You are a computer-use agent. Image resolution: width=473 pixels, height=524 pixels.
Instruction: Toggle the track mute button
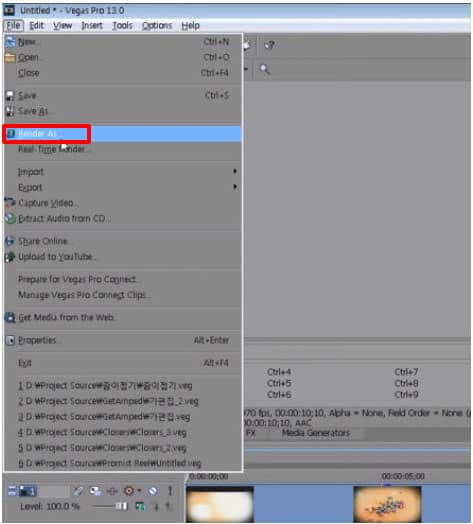coord(153,491)
